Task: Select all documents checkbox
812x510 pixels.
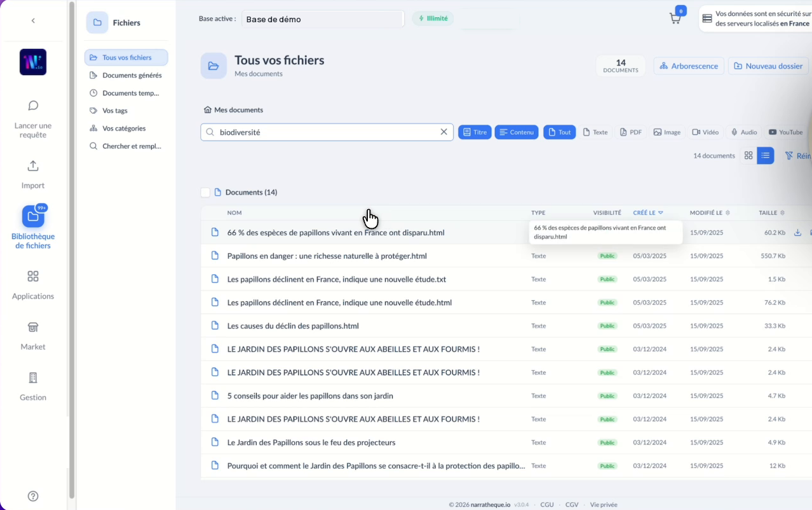Action: click(x=205, y=192)
